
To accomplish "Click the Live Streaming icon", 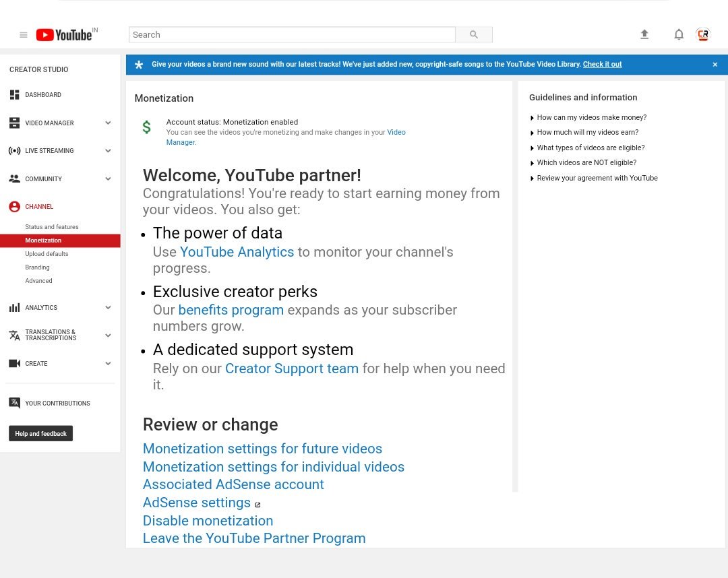I will (14, 151).
